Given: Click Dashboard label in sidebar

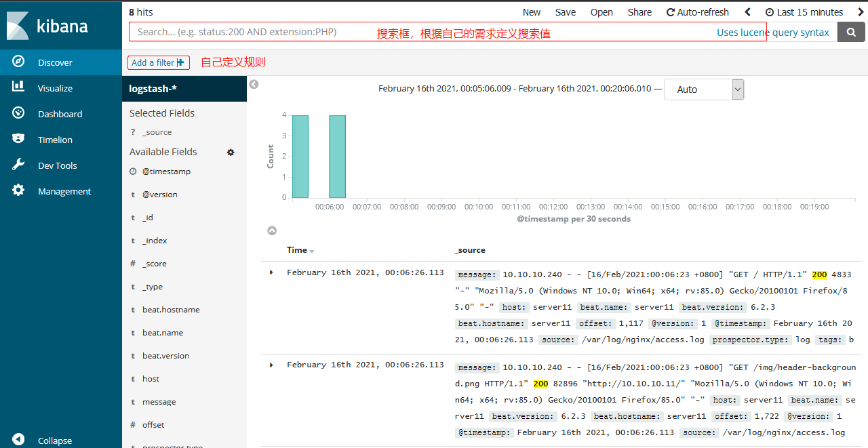Looking at the screenshot, I should click(x=60, y=114).
